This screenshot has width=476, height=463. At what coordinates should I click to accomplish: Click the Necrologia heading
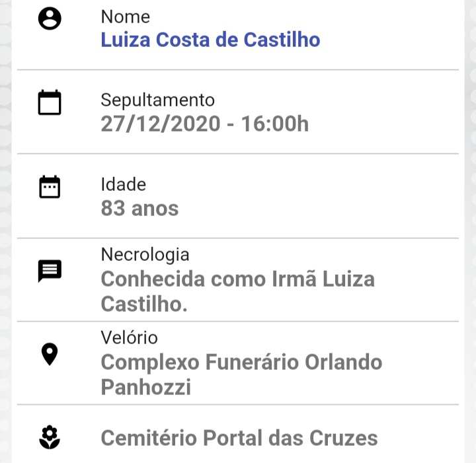pos(145,255)
